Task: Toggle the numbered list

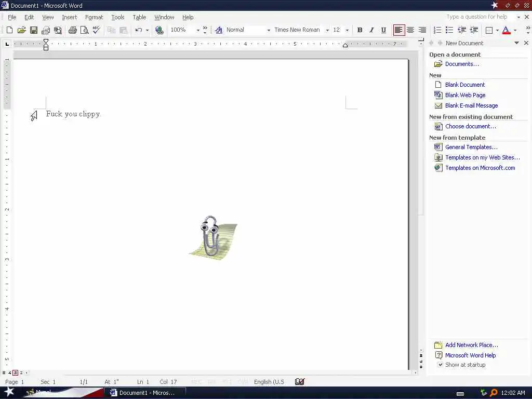Action: tap(437, 30)
